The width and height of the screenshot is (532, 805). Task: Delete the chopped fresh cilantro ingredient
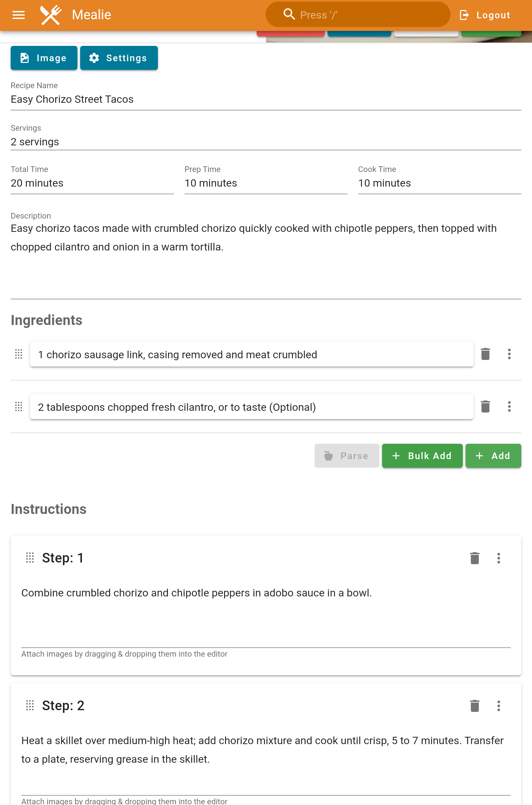485,406
